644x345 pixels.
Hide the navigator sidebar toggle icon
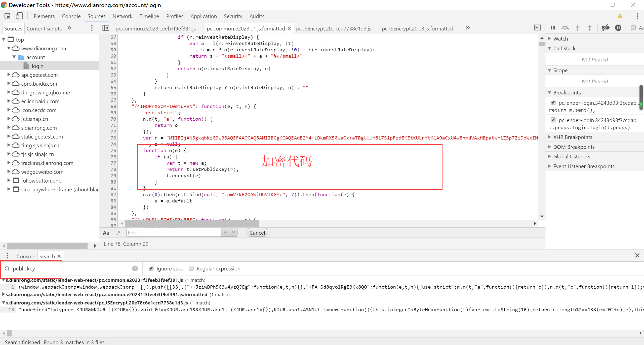(x=106, y=28)
